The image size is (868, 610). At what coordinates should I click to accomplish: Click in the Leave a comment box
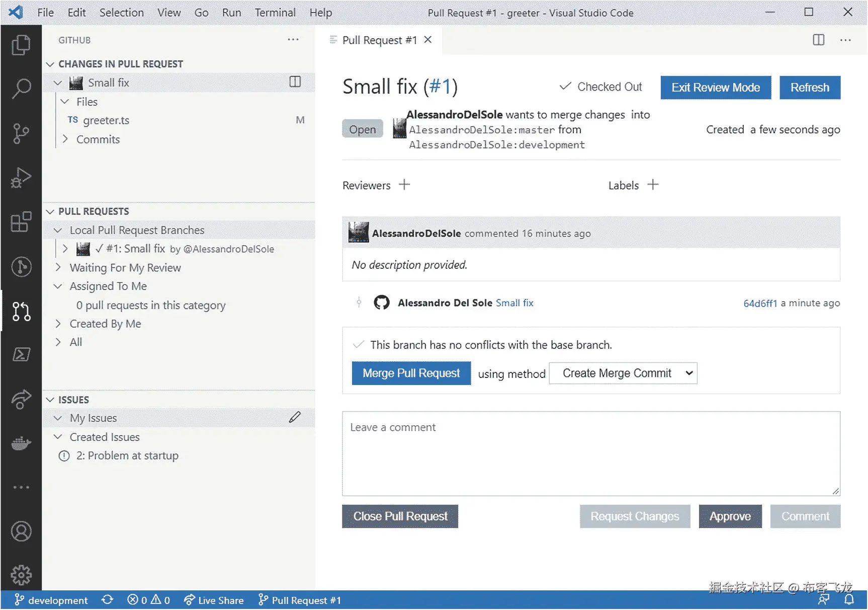click(591, 453)
